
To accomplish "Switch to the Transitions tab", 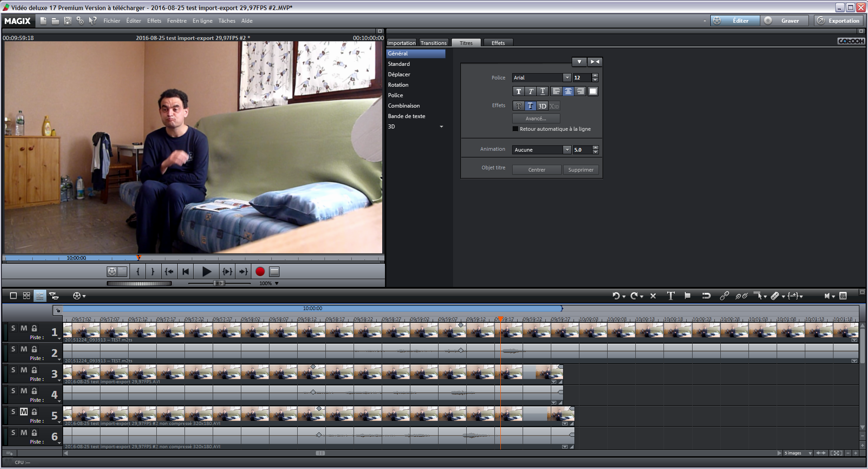I will [434, 43].
